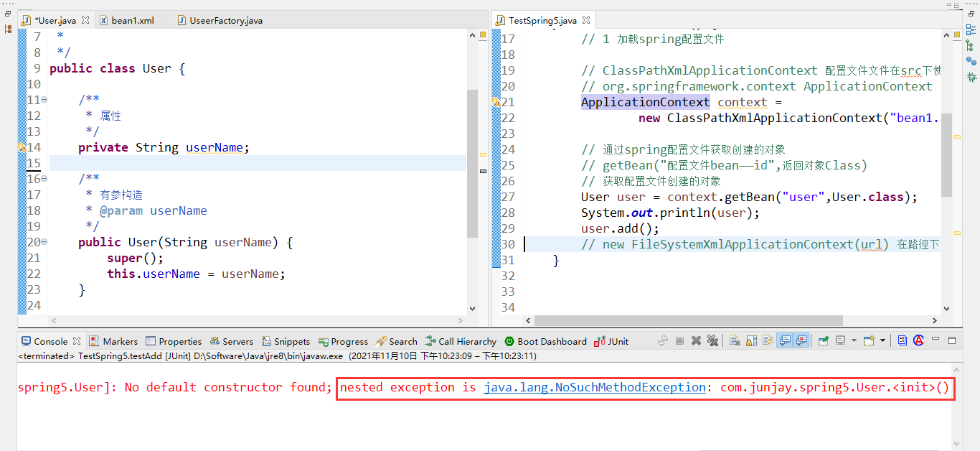Switch to the *User.java editor tab
Screen dimensions: 980x451
coord(56,20)
